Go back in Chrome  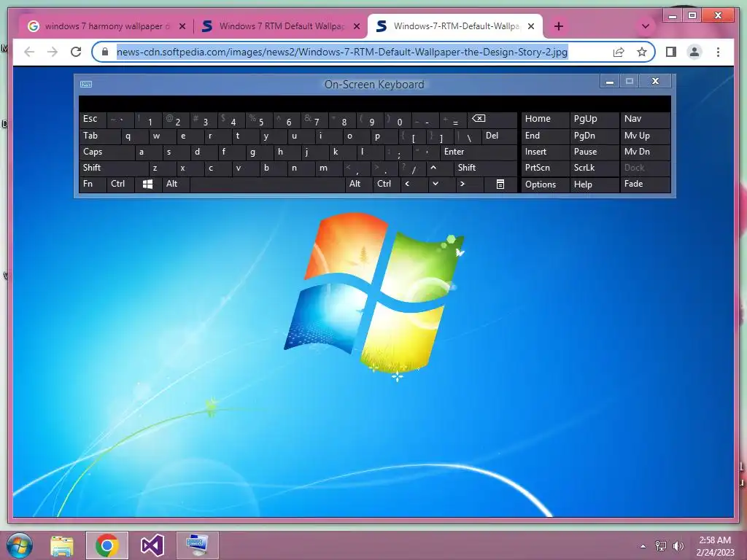(x=29, y=52)
